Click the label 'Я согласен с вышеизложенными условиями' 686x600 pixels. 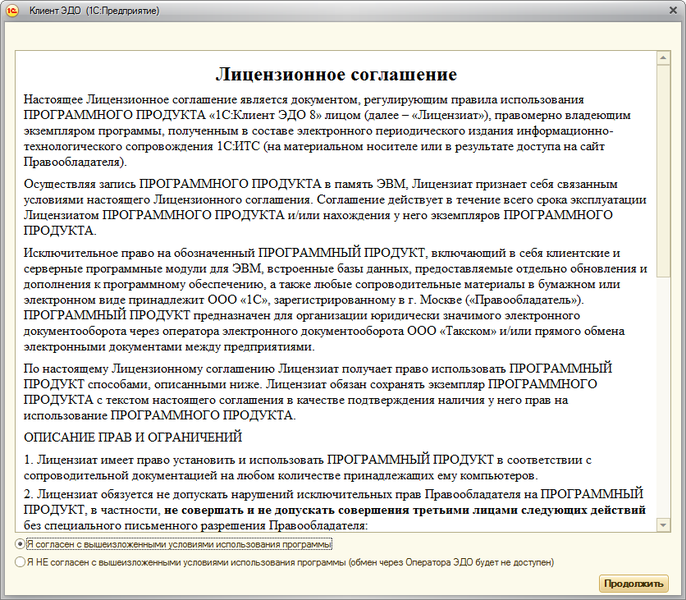pyautogui.click(x=179, y=544)
